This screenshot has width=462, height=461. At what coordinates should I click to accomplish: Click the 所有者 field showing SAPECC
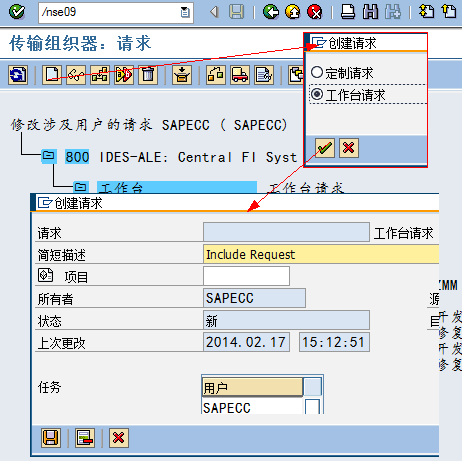(254, 298)
